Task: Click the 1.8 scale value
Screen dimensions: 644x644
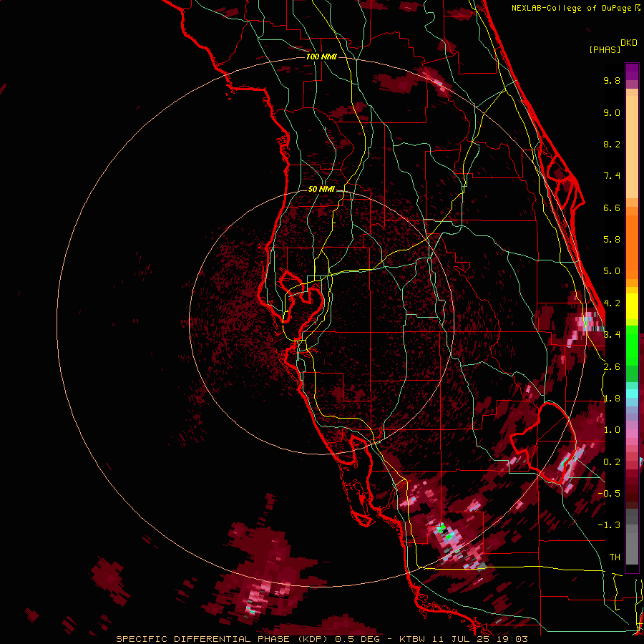Action: (612, 399)
